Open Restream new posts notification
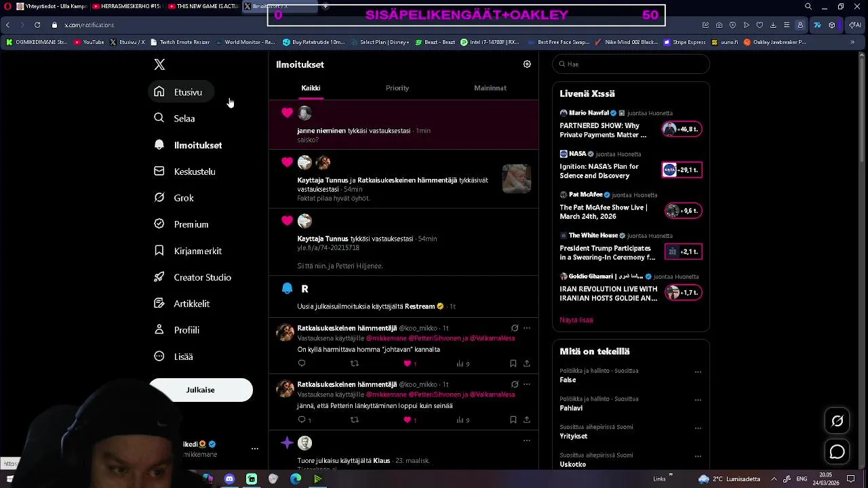This screenshot has width=868, height=488. (403, 296)
